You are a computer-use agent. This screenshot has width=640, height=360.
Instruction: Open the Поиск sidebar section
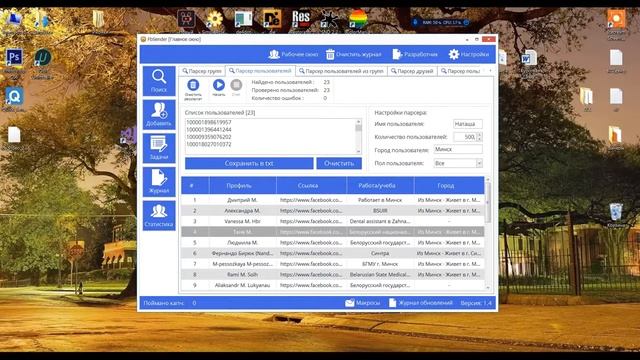click(159, 81)
